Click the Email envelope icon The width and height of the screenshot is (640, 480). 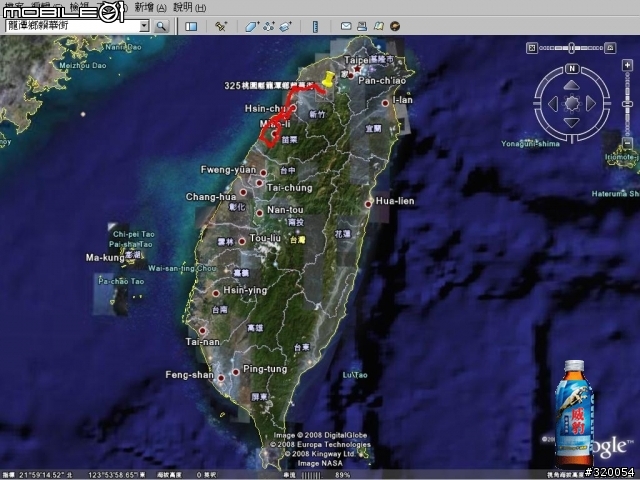(x=346, y=26)
